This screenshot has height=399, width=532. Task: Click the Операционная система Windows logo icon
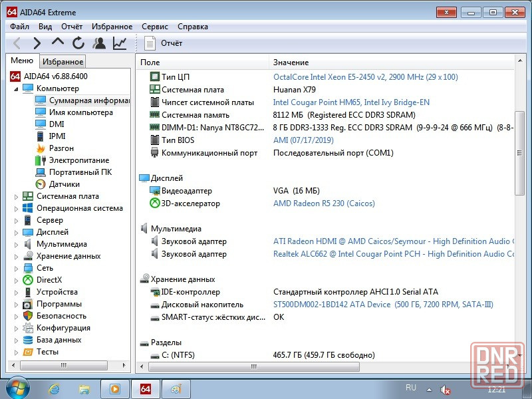click(x=27, y=208)
